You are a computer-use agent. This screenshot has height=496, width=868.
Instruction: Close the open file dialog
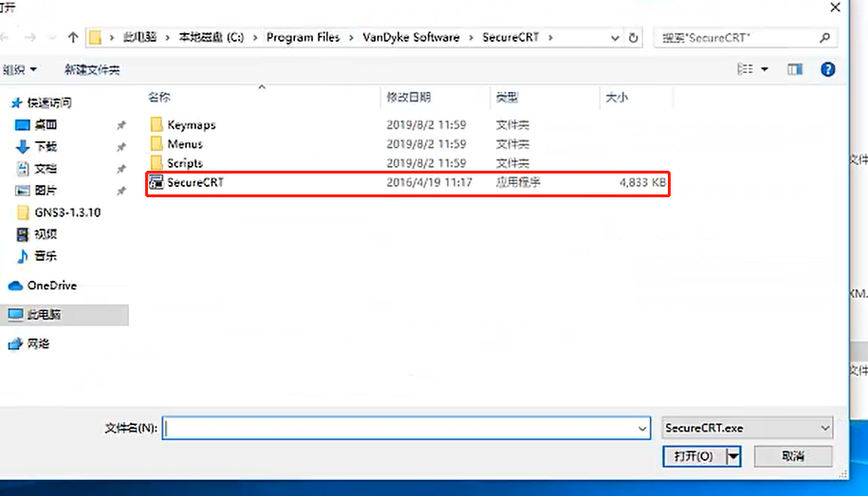pos(836,8)
